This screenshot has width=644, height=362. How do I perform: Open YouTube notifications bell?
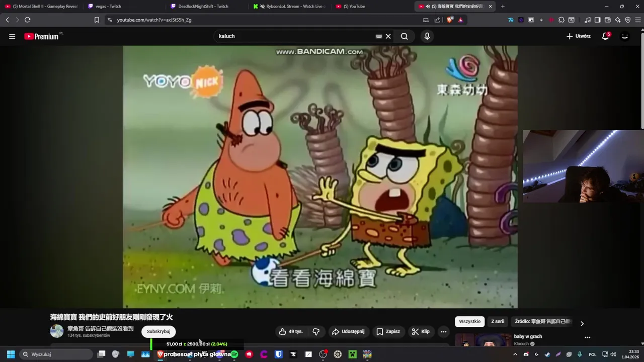click(x=606, y=36)
